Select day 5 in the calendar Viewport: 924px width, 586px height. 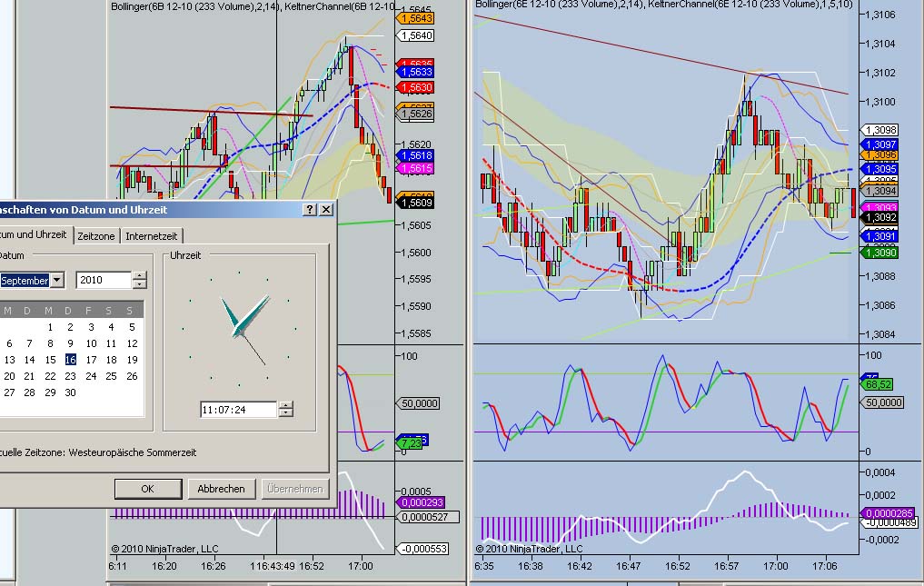[132, 327]
